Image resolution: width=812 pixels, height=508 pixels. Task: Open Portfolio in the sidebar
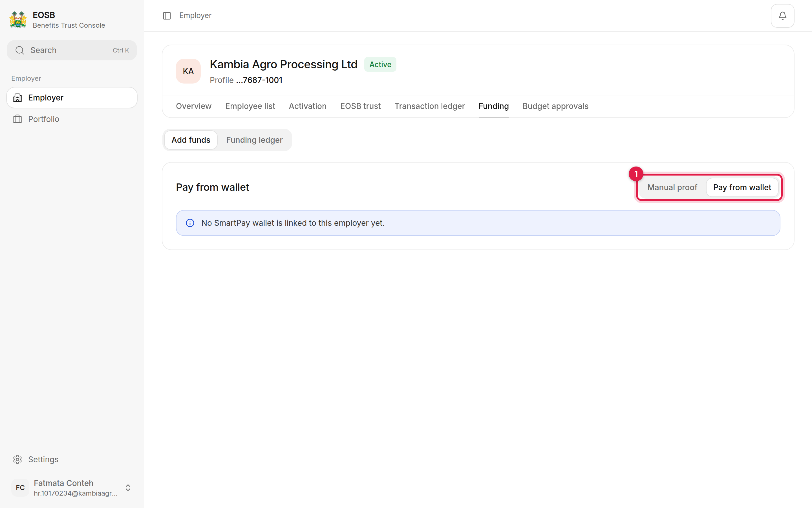pyautogui.click(x=72, y=119)
